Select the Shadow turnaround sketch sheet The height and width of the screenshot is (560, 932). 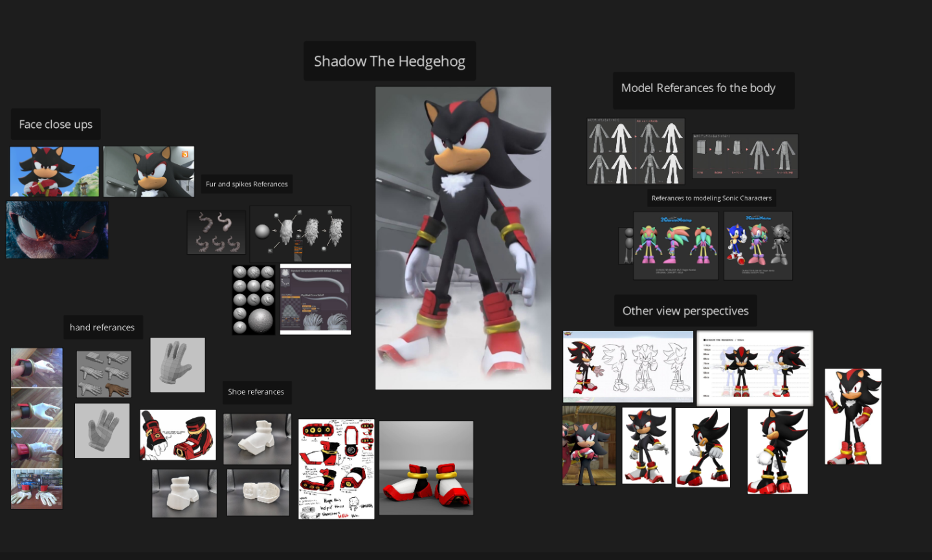point(628,367)
